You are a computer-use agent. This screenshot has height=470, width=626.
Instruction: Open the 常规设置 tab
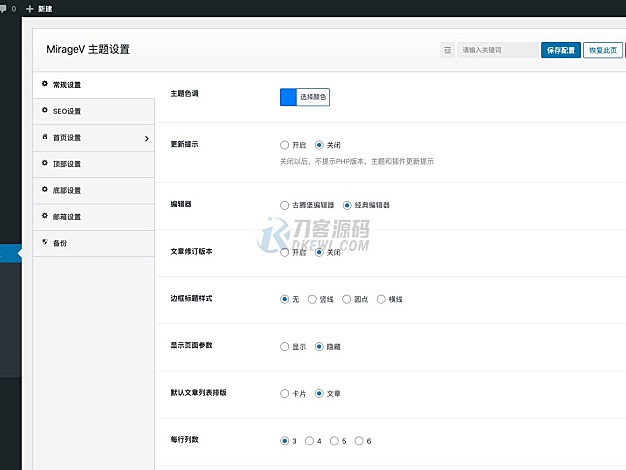coord(94,85)
